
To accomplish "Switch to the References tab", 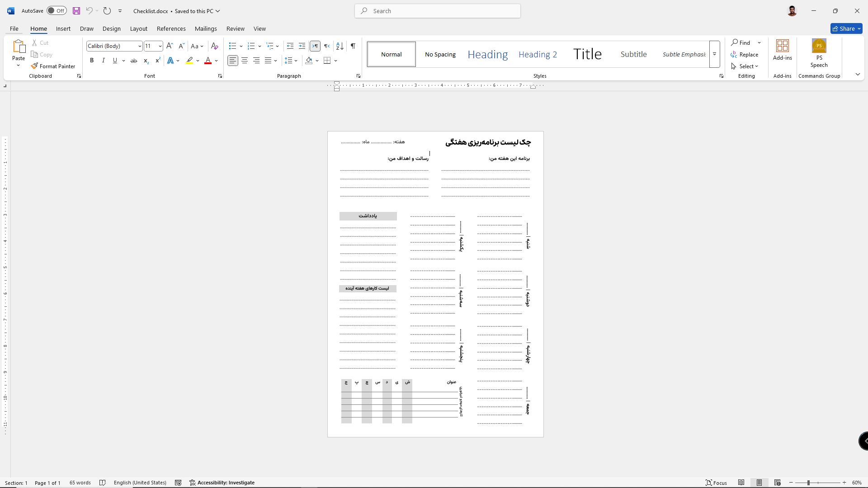I will pyautogui.click(x=171, y=28).
